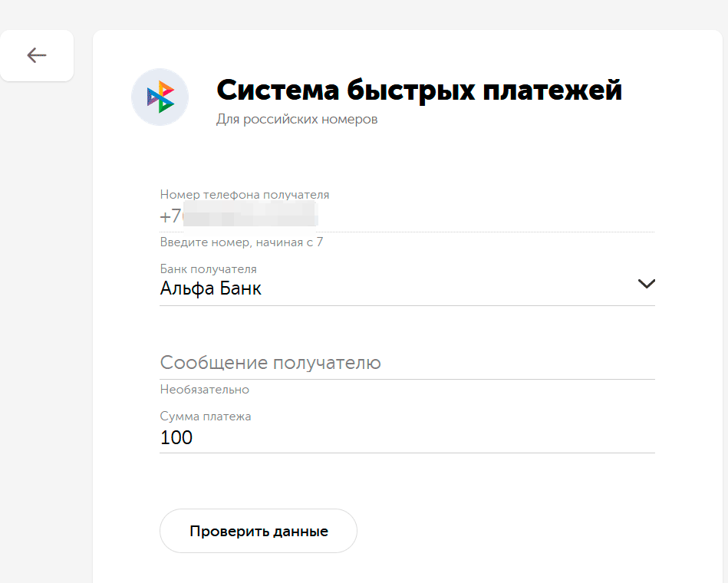Click the subtitle Для российских номеров
Viewport: 728px width, 583px height.
(297, 120)
